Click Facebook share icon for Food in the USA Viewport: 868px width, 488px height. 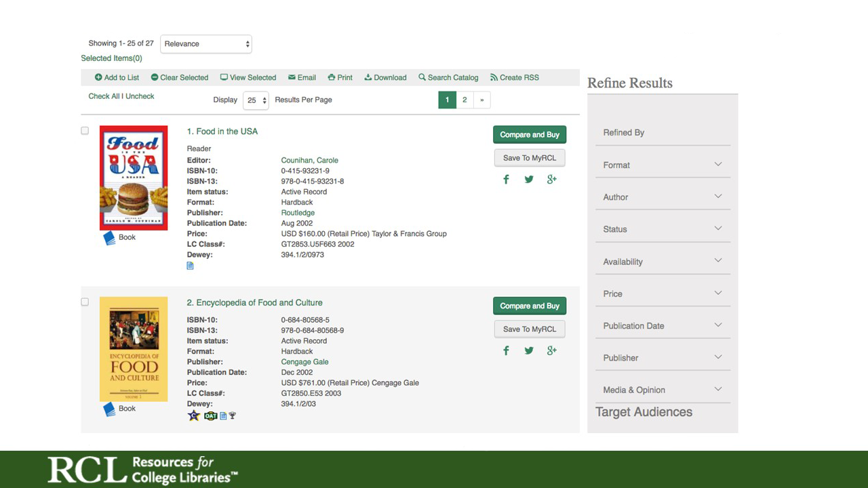pos(506,180)
